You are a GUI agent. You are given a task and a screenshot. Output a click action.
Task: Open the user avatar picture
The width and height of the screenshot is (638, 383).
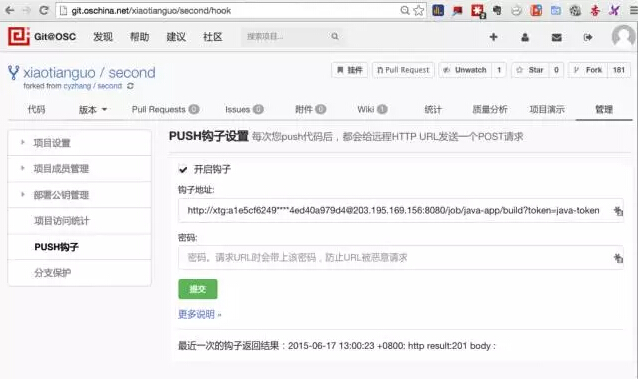[623, 37]
